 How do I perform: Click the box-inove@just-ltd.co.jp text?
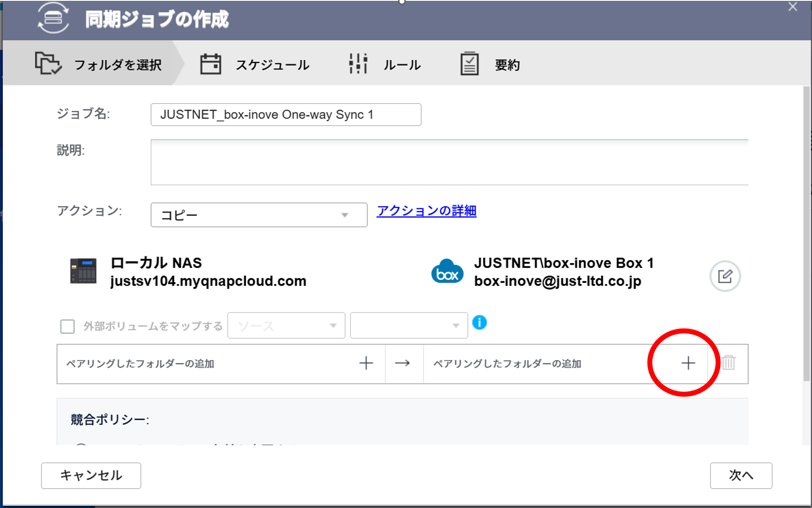558,281
